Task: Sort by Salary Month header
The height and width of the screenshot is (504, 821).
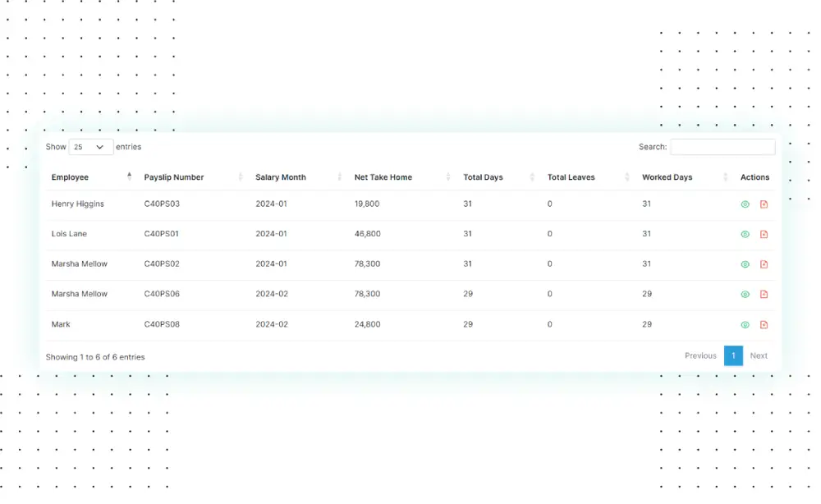Action: (x=281, y=177)
